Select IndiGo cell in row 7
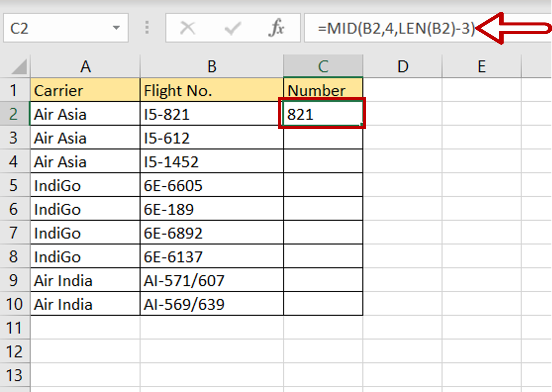The image size is (552, 392). pos(85,232)
